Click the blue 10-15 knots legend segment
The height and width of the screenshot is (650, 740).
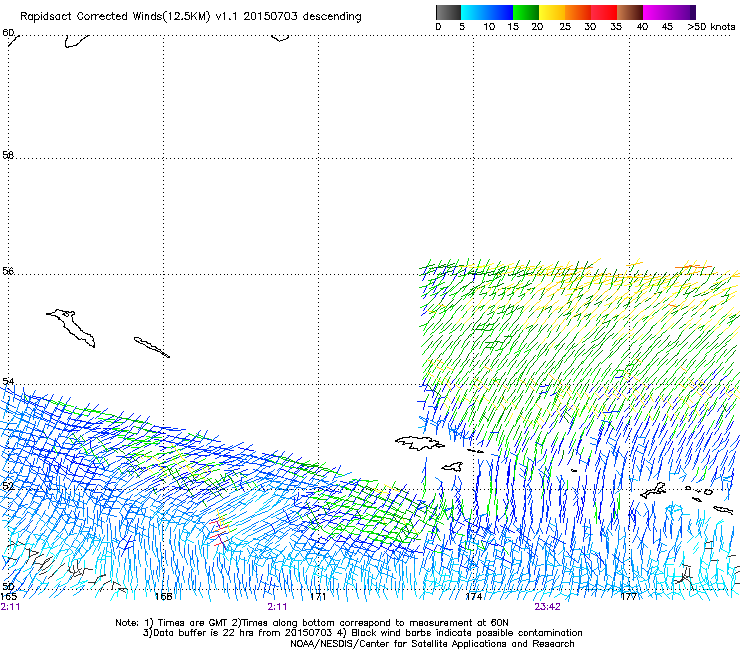click(x=500, y=12)
